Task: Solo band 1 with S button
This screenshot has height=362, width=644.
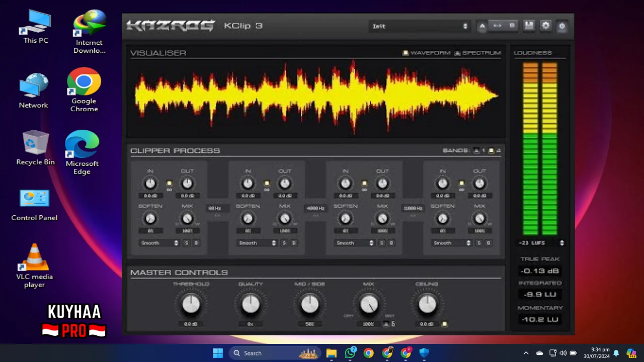Action: pyautogui.click(x=187, y=243)
